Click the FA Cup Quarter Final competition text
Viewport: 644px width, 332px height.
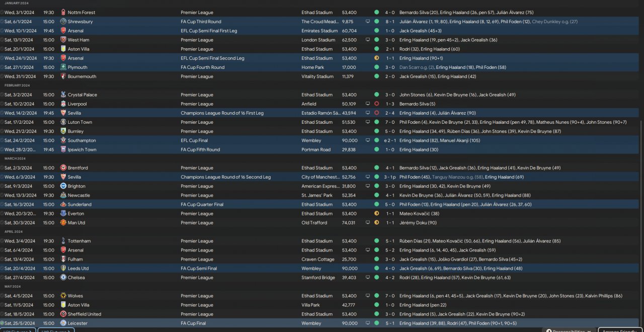(202, 204)
